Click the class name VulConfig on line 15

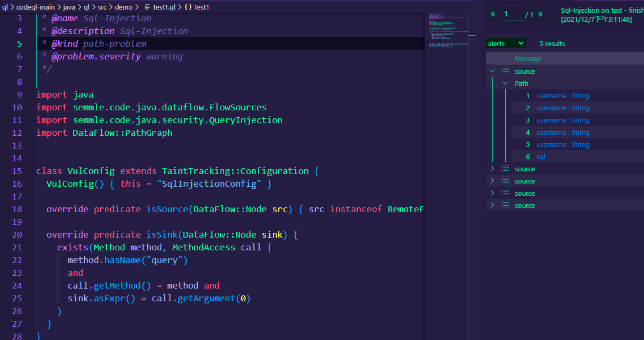click(91, 171)
